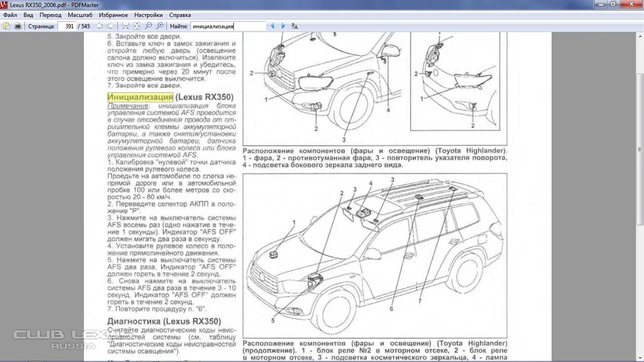Viewport: 644px width, 362px height.
Task: Click the PDFMaster application icon in title bar
Action: (x=4, y=4)
